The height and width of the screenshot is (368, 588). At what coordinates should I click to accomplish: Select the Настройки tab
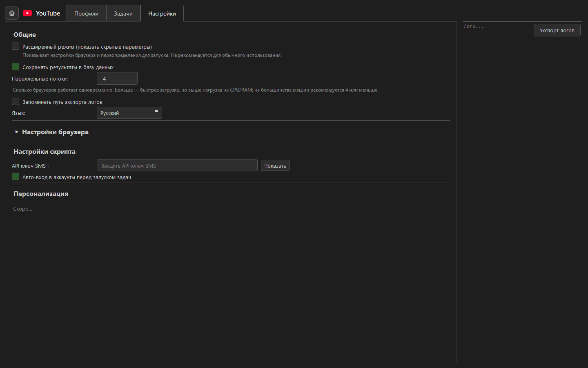[x=162, y=13]
